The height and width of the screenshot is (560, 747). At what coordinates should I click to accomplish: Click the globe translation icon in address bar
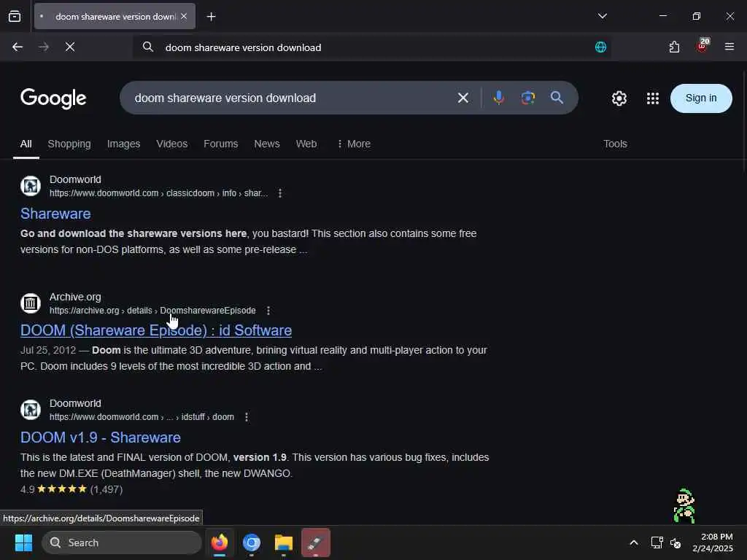(600, 47)
